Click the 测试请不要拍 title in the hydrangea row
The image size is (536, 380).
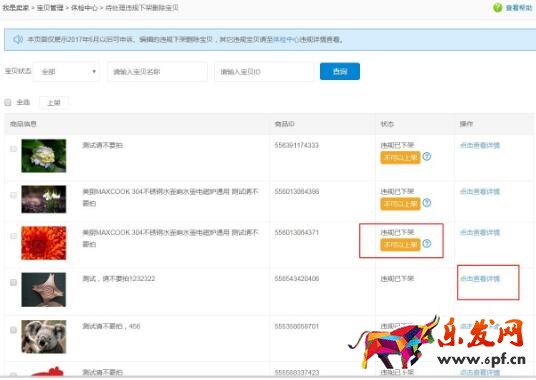[103, 146]
